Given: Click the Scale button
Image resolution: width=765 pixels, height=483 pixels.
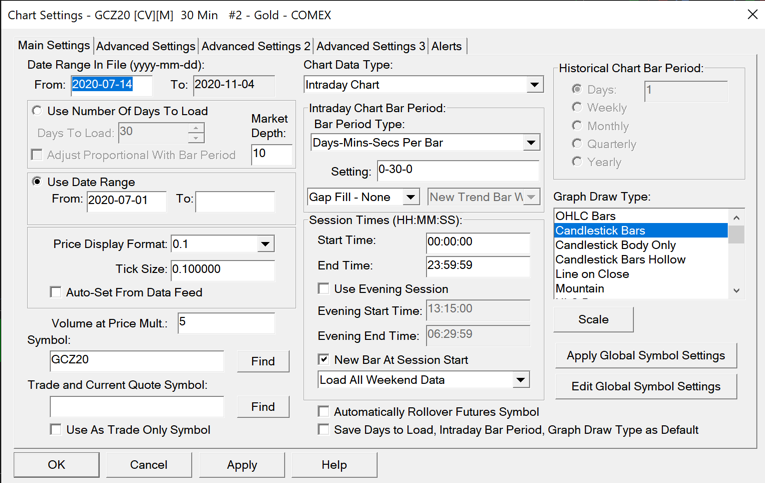Looking at the screenshot, I should click(593, 319).
